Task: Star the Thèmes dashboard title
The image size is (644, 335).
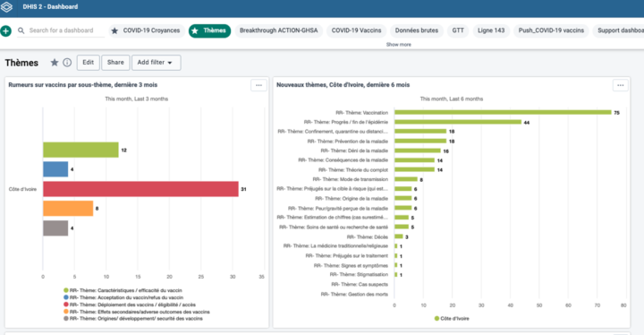Action: click(55, 63)
